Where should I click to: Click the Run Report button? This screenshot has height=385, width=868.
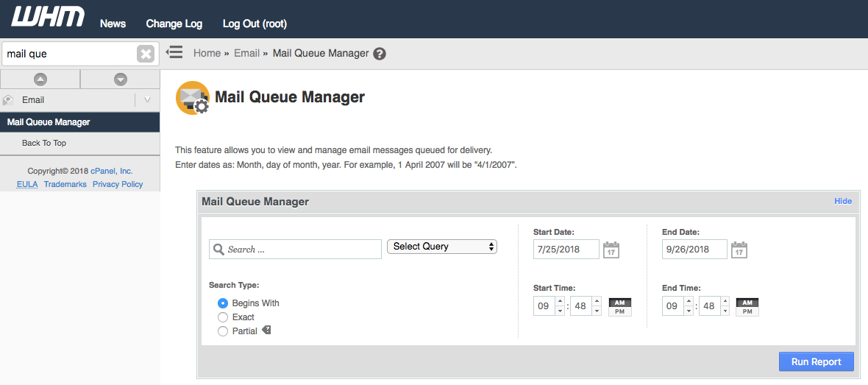816,361
